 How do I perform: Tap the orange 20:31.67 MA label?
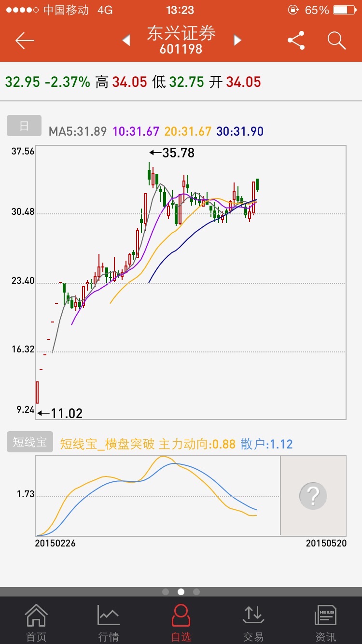(188, 131)
